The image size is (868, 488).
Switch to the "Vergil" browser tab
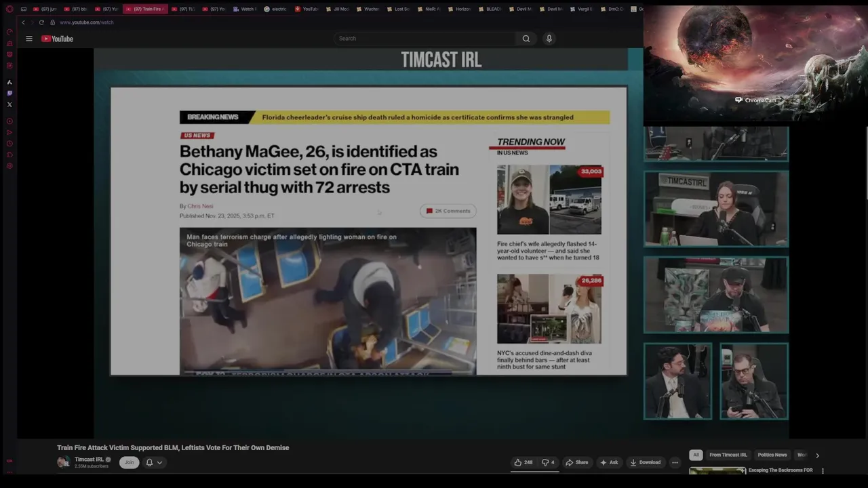581,9
